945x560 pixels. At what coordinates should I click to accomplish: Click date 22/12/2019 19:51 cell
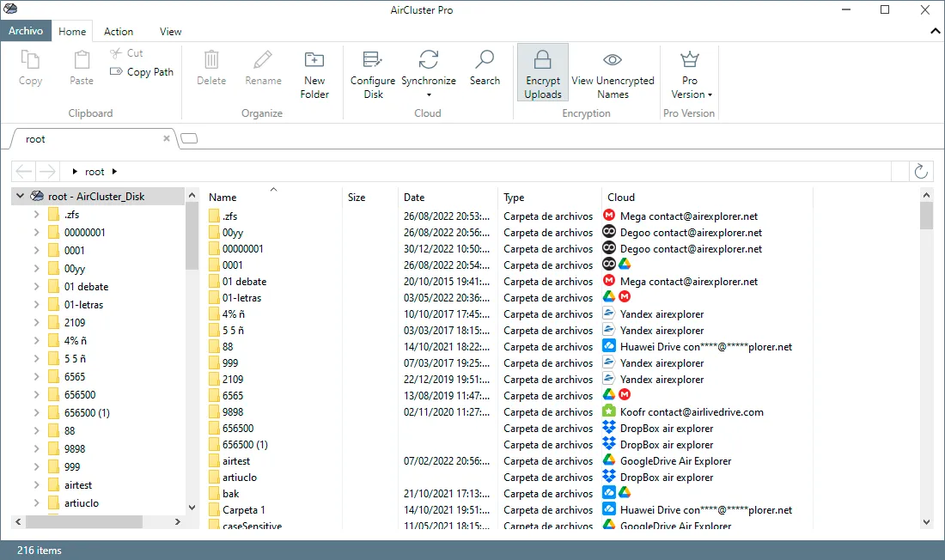coord(446,380)
